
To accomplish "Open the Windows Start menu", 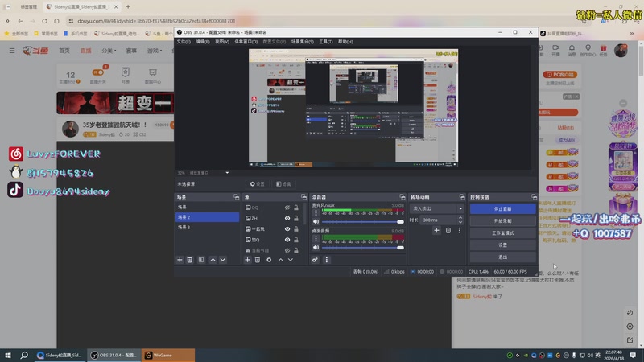I will 7,355.
